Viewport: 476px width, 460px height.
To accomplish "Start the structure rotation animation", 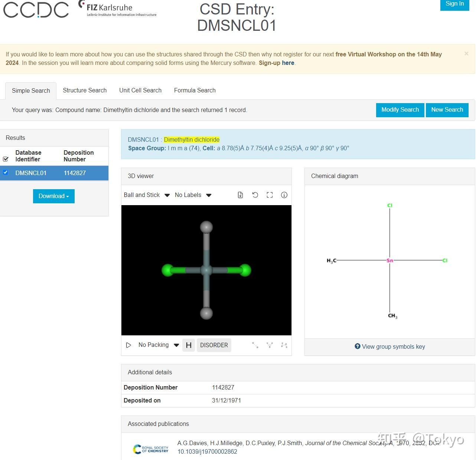I will click(x=128, y=345).
